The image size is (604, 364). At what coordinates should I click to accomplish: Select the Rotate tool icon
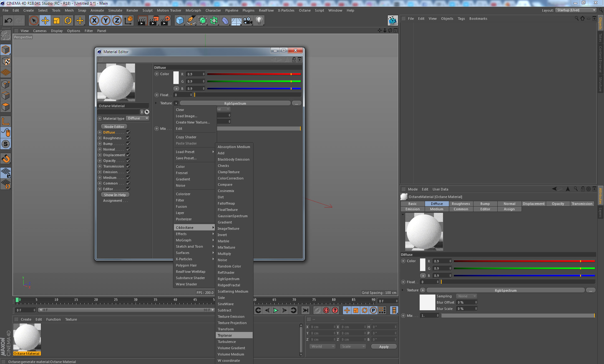68,21
